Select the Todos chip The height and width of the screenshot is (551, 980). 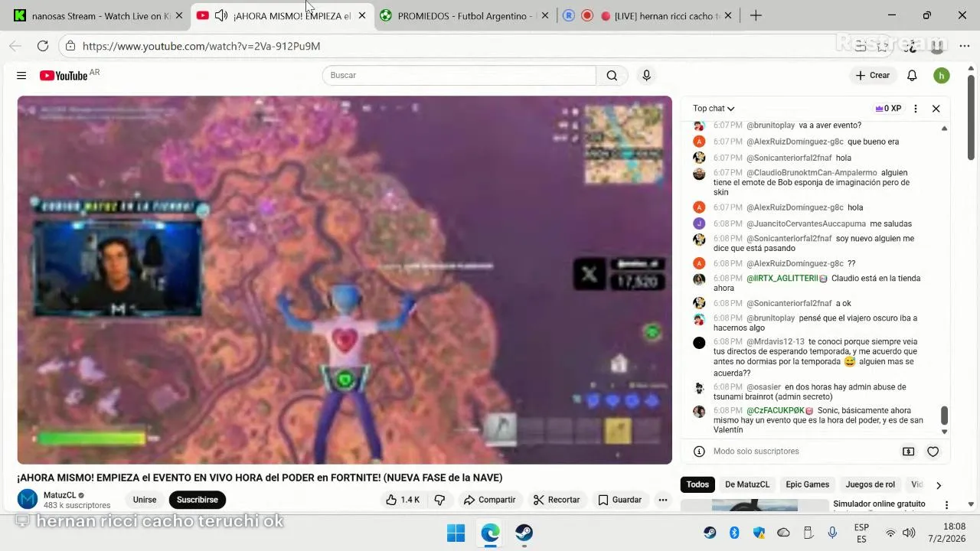697,484
